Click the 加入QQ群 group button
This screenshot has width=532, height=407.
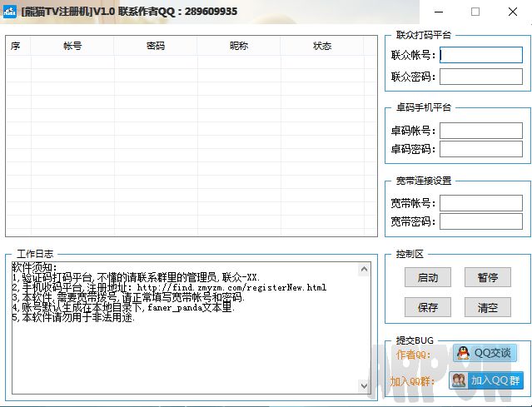point(486,380)
